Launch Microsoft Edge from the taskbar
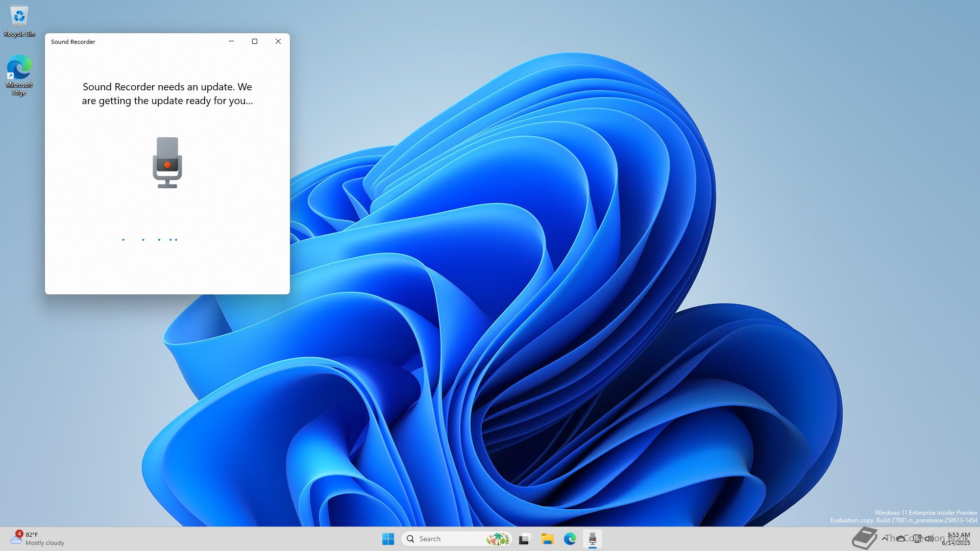Viewport: 980px width, 551px height. pos(570,539)
